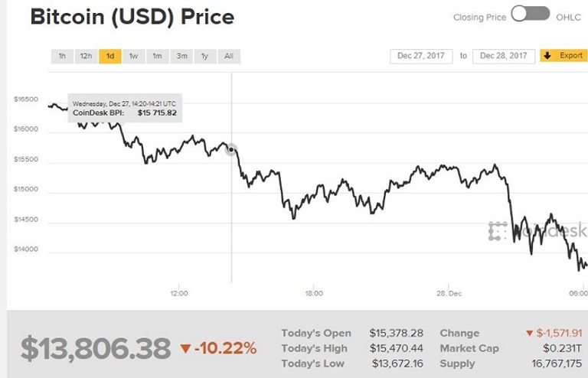
Task: Click the end date field Dec 28, 2017
Action: (x=504, y=56)
